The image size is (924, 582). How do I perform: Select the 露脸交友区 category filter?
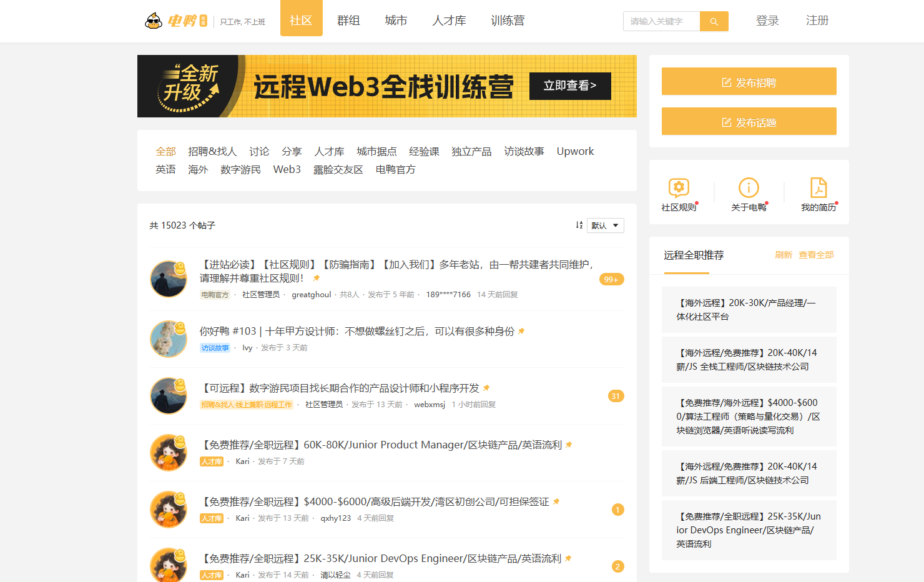[x=338, y=169]
